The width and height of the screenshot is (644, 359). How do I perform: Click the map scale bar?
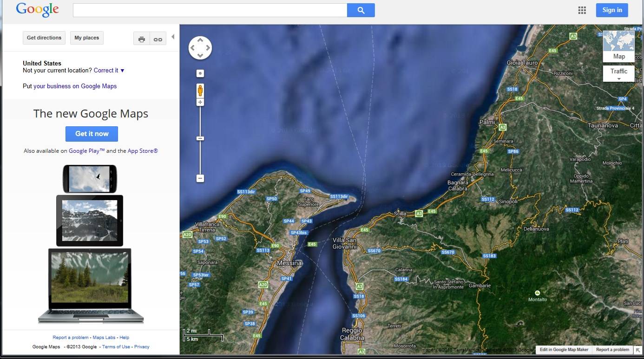point(204,335)
